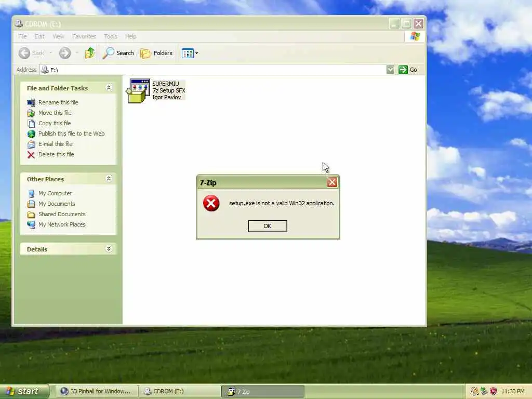The height and width of the screenshot is (399, 532).
Task: Open the Tools menu
Action: 111,36
